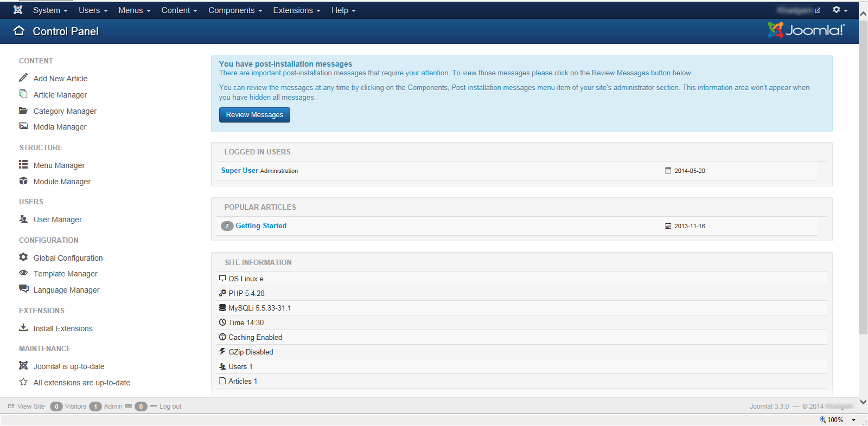The image size is (868, 426).
Task: Open Global Configuration link
Action: pyautogui.click(x=68, y=258)
